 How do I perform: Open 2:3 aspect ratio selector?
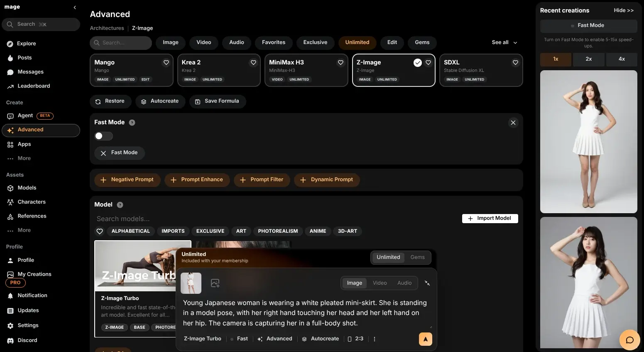(355, 339)
